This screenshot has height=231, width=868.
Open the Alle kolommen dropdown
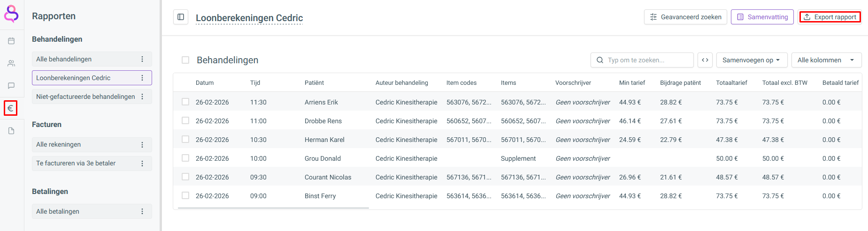point(826,60)
